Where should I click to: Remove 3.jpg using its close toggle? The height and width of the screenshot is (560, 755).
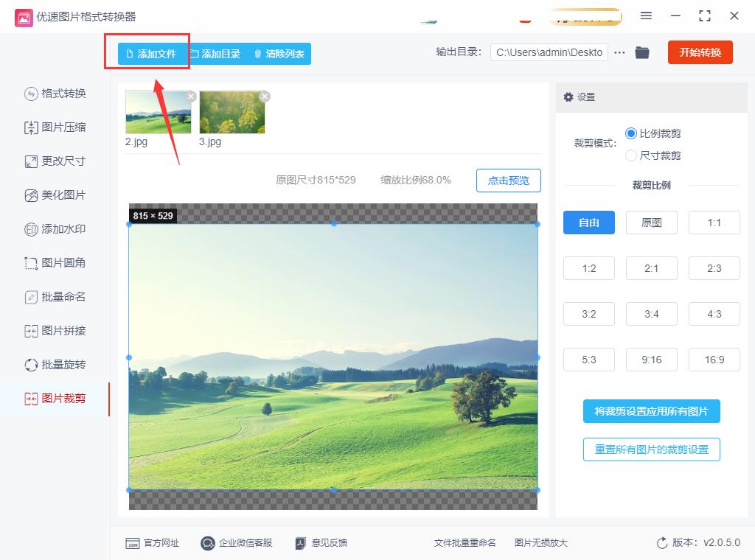[265, 96]
